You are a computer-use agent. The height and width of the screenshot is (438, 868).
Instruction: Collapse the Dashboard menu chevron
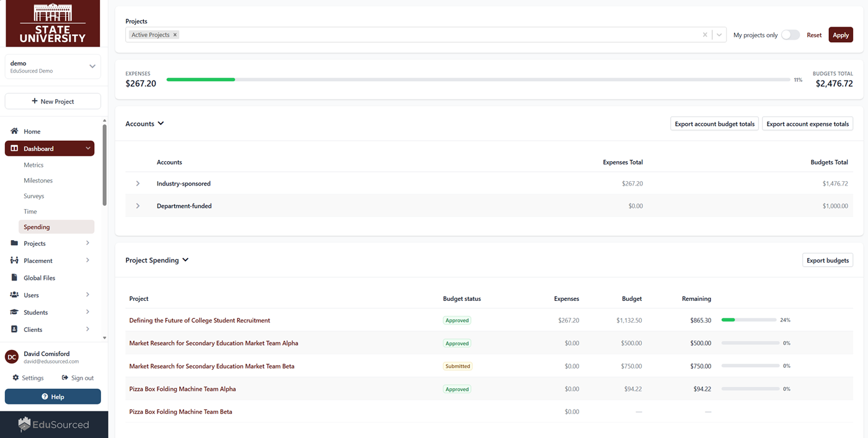(88, 149)
